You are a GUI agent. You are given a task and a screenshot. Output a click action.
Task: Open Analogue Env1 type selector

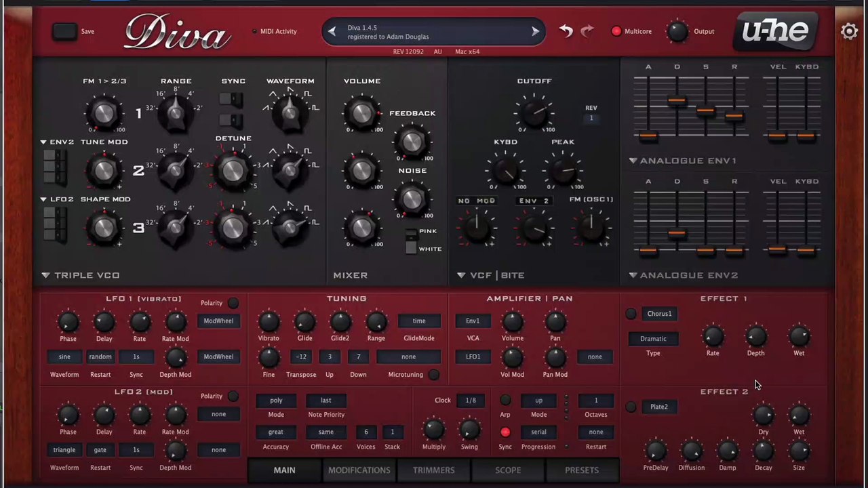(x=683, y=161)
